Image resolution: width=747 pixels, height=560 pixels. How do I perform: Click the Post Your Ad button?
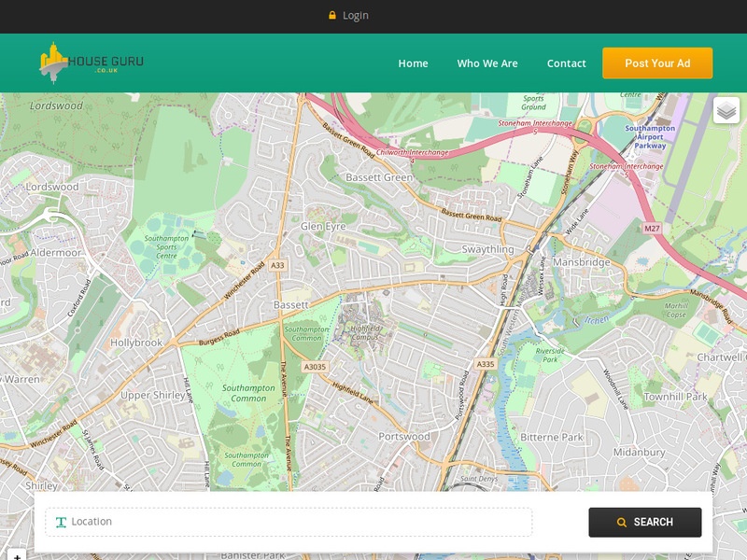point(657,63)
